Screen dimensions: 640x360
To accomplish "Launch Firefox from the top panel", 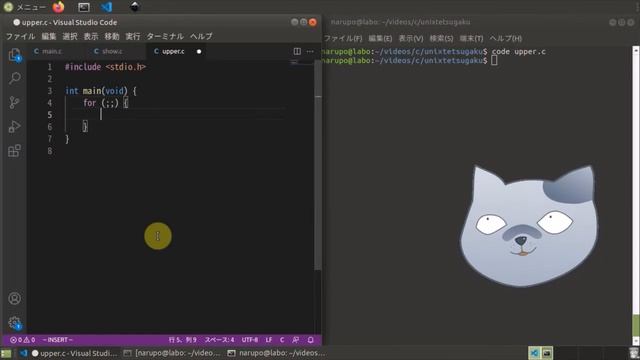I will [58, 7].
